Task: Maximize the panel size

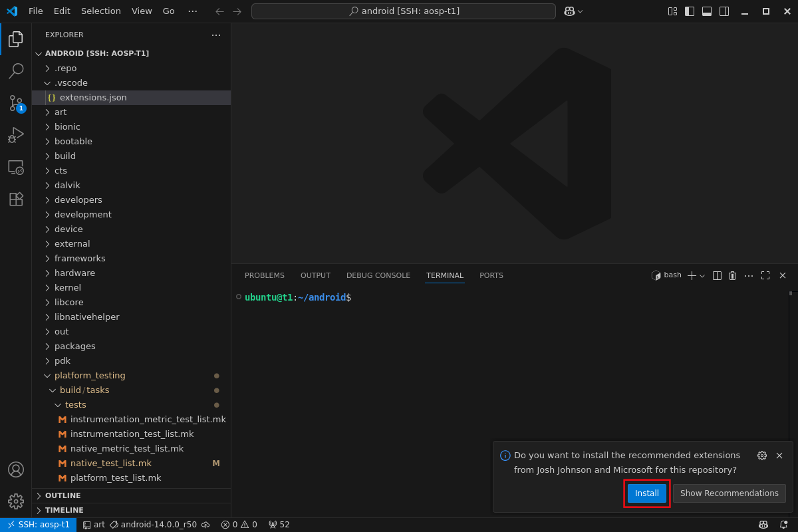Action: pos(765,275)
